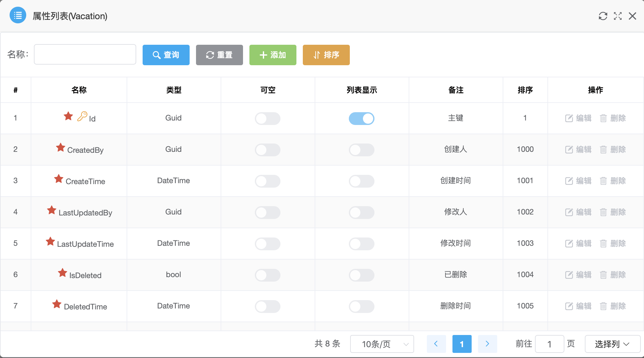
Task: Click the 名称 column header
Action: 79,90
